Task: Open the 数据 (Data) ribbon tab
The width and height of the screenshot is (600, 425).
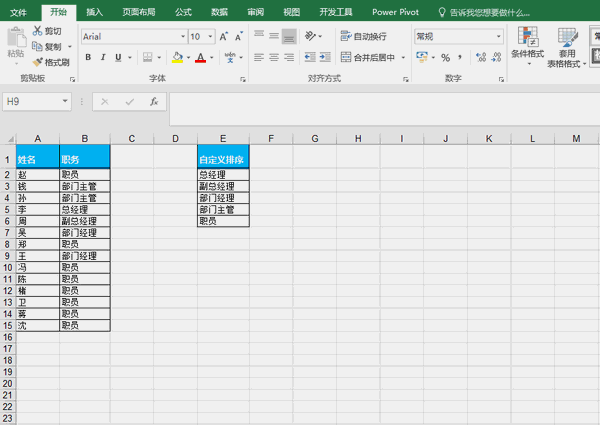Action: (219, 12)
